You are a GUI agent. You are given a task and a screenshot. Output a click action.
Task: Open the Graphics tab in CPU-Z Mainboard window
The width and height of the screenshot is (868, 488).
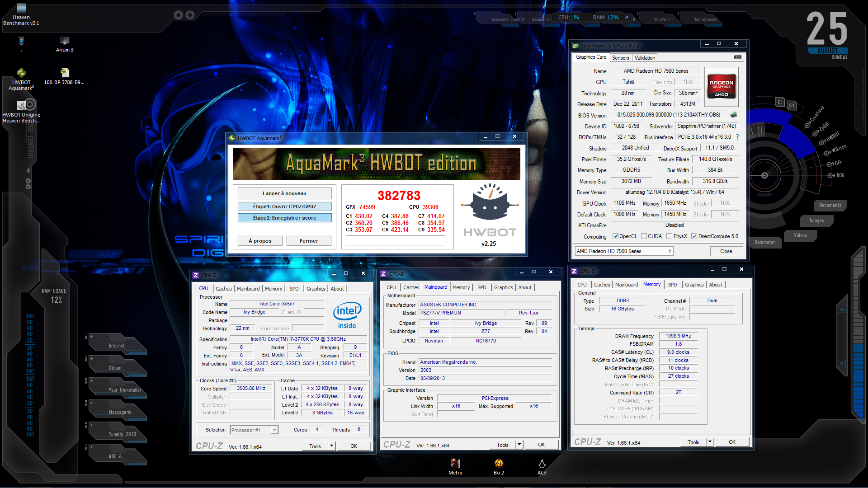tap(503, 287)
